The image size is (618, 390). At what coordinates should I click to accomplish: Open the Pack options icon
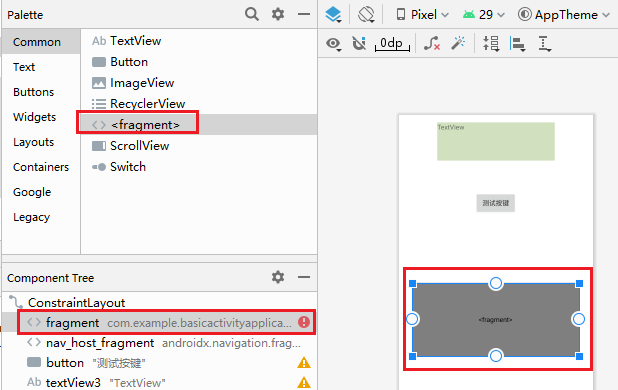tap(491, 44)
